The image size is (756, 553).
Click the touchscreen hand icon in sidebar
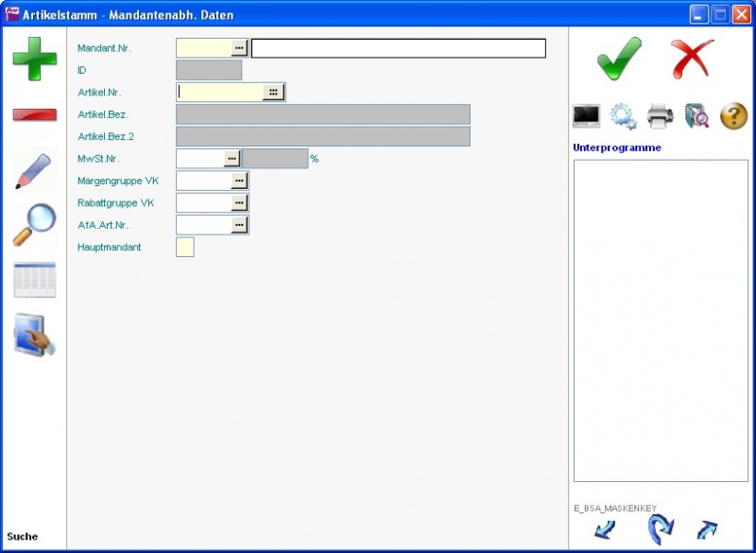point(34,335)
